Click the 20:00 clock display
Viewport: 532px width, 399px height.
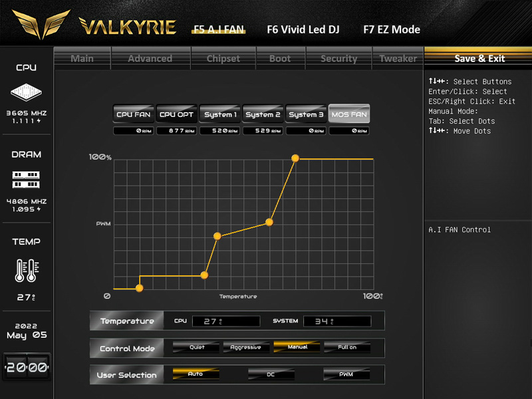(x=27, y=367)
